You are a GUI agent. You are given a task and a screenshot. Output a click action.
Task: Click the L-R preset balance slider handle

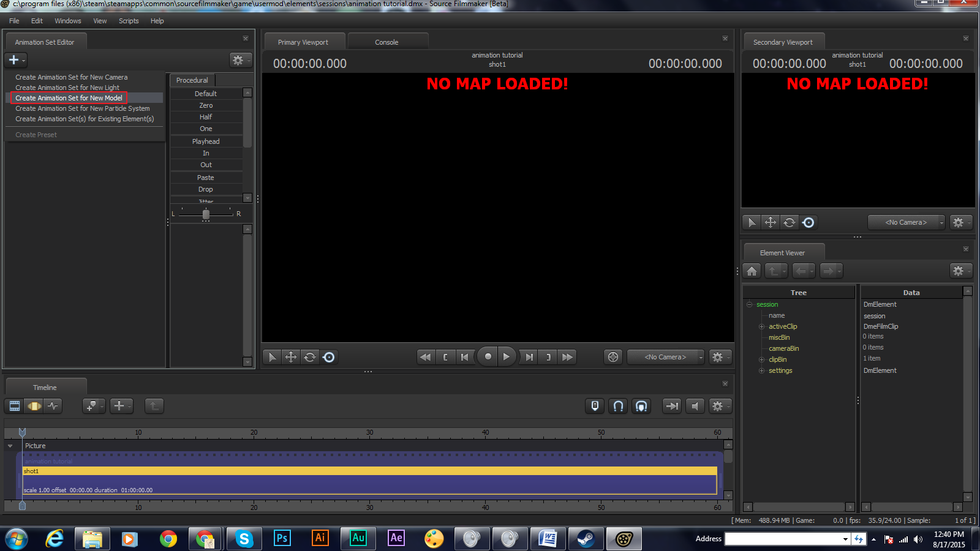click(x=206, y=214)
